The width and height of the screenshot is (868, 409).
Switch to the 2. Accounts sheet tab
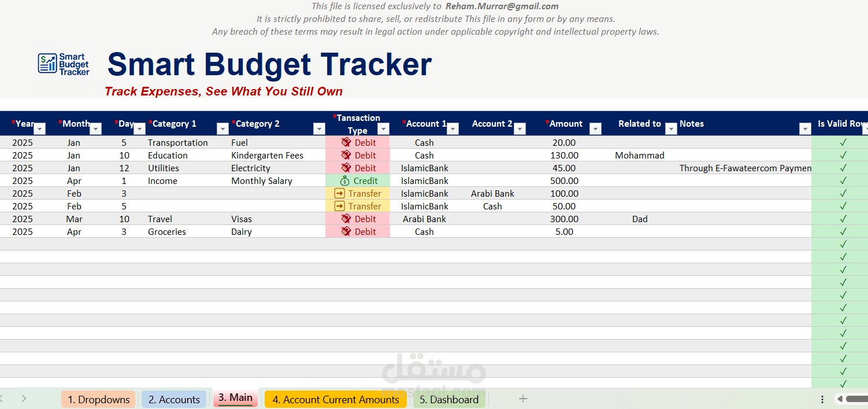[x=174, y=399]
